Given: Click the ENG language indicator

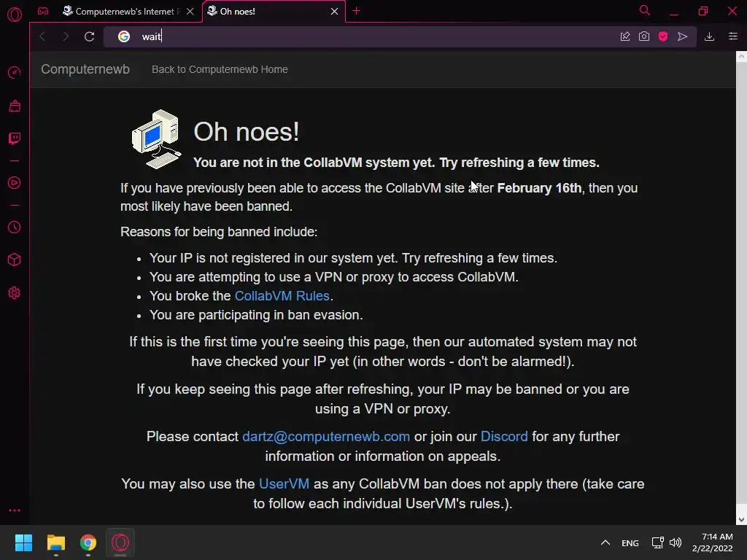Looking at the screenshot, I should click(x=630, y=542).
